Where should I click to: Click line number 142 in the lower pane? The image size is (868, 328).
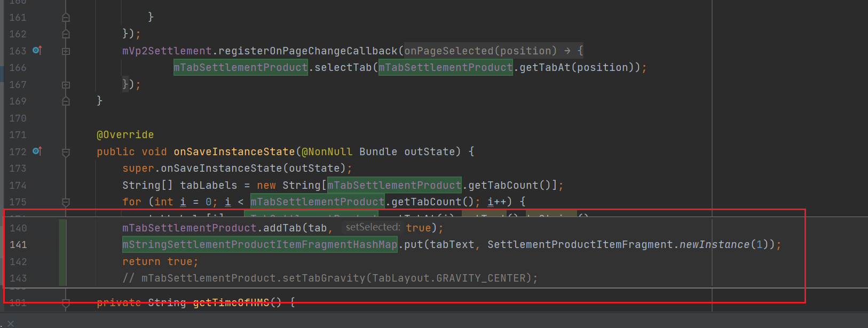tap(18, 261)
